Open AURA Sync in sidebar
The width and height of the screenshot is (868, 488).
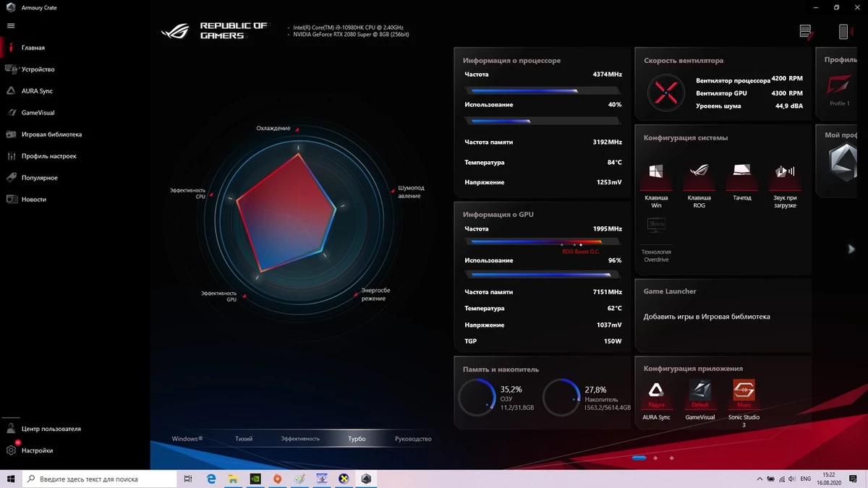[37, 91]
